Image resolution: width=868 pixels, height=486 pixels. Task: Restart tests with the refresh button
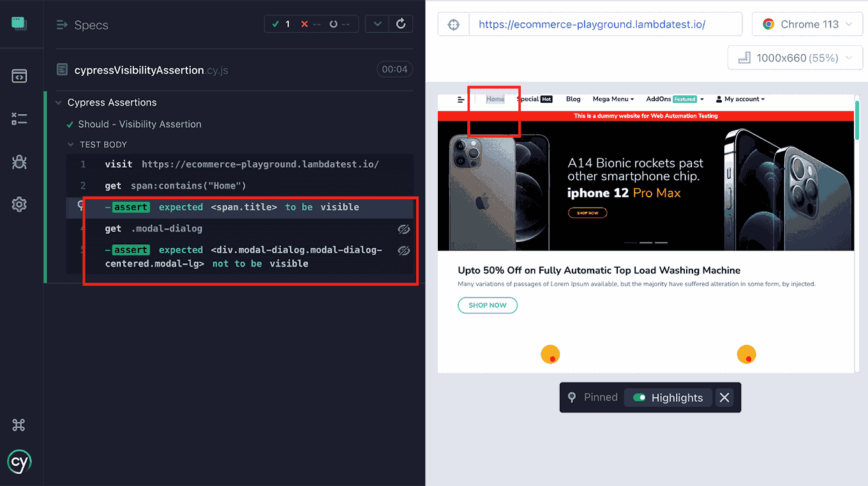click(x=401, y=24)
